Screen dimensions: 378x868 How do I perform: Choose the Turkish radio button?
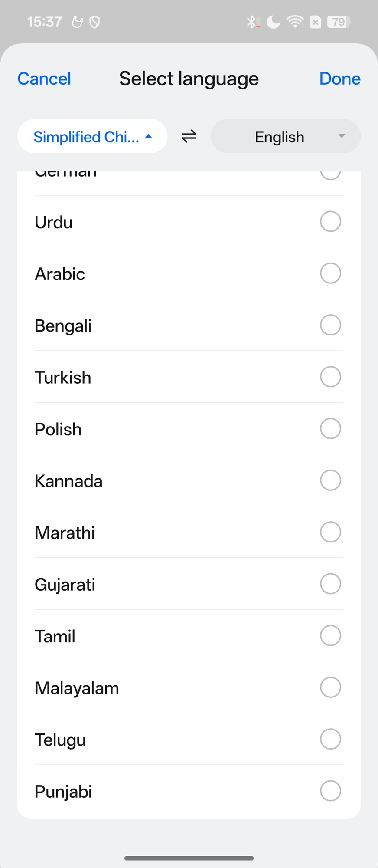click(330, 377)
